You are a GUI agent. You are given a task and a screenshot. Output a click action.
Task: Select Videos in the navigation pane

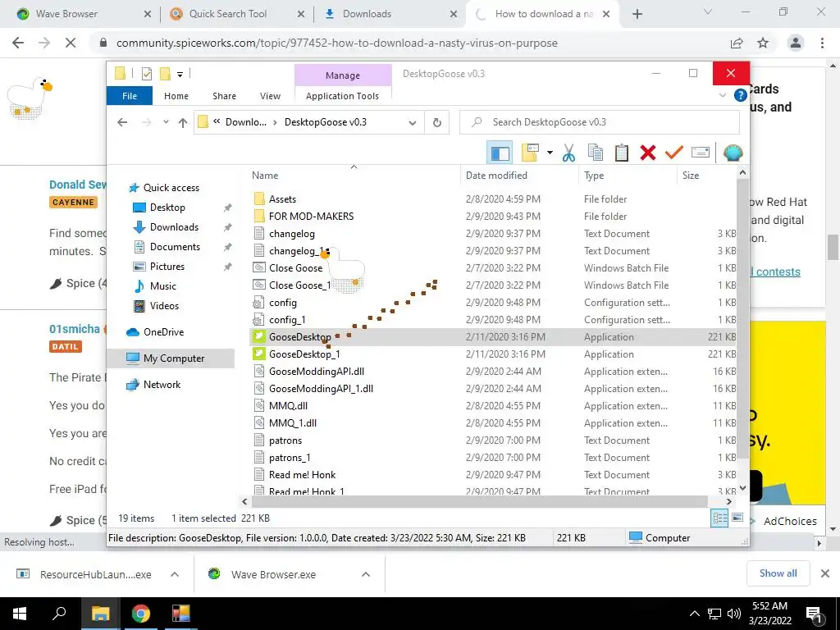(x=164, y=306)
